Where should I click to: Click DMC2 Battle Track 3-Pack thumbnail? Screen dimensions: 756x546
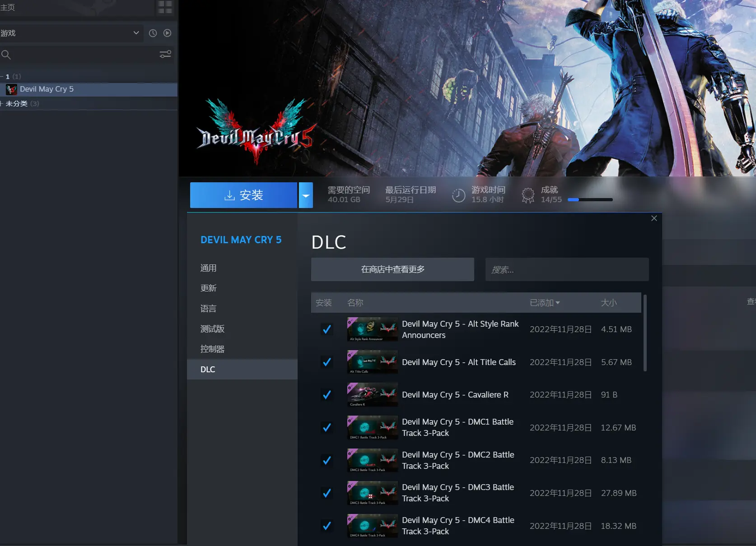pyautogui.click(x=373, y=460)
